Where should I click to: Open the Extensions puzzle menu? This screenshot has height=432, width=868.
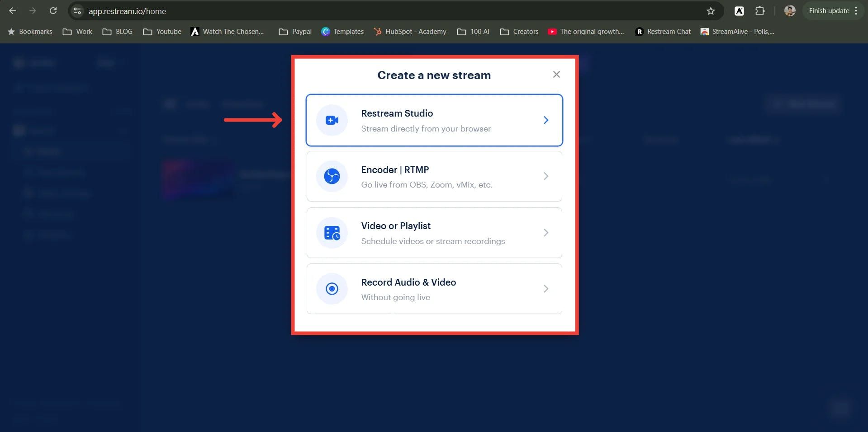(x=760, y=11)
